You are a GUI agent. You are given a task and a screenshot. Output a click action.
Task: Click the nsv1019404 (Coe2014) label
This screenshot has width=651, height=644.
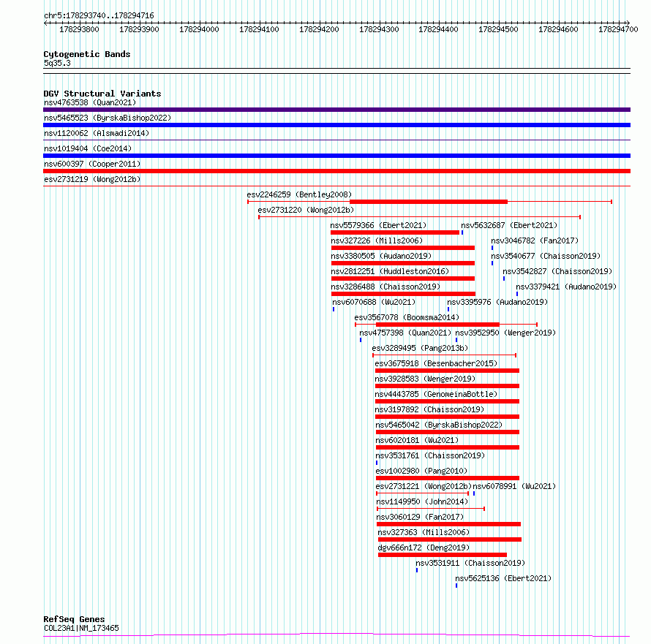coord(88,148)
